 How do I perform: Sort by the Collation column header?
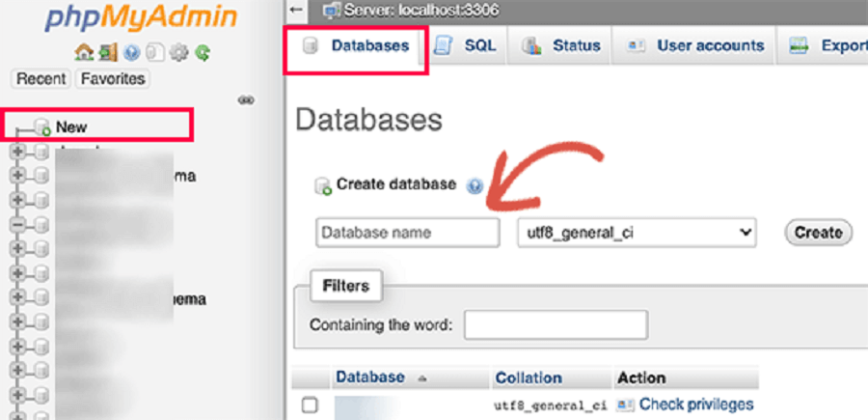pos(529,378)
